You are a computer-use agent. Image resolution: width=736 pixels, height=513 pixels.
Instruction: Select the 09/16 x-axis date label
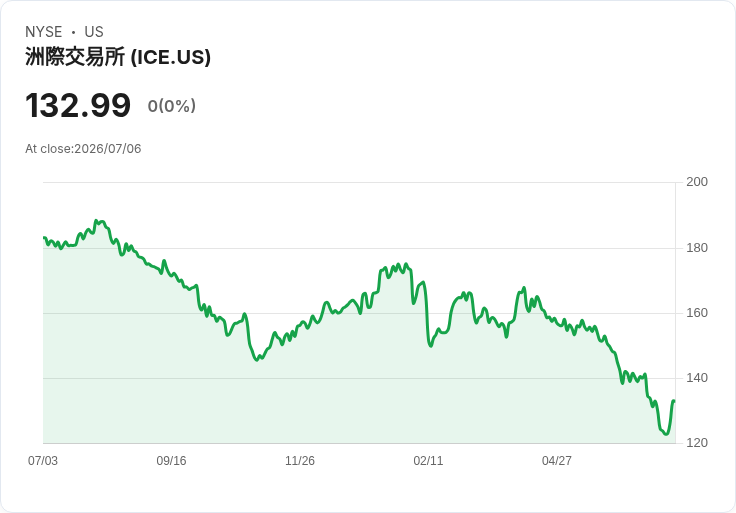click(x=171, y=460)
